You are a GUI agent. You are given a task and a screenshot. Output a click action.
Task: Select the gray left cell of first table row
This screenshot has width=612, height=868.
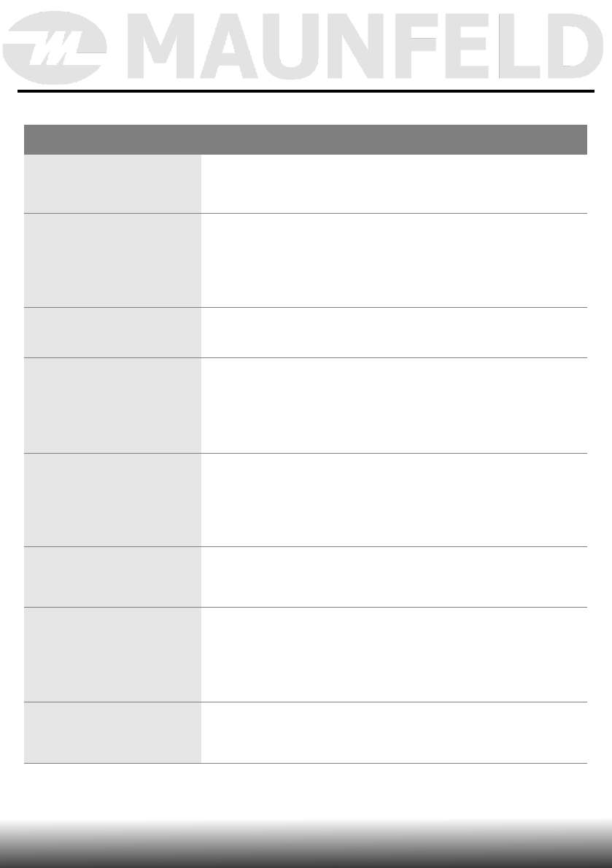[x=112, y=184]
